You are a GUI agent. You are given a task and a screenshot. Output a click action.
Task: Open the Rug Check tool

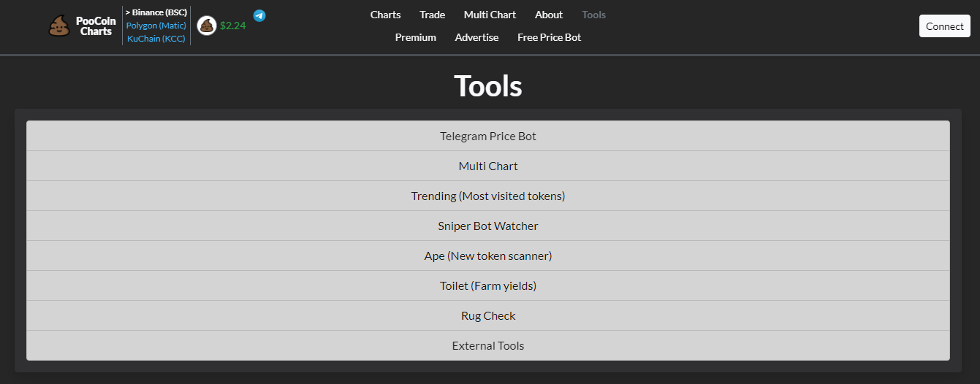[488, 316]
